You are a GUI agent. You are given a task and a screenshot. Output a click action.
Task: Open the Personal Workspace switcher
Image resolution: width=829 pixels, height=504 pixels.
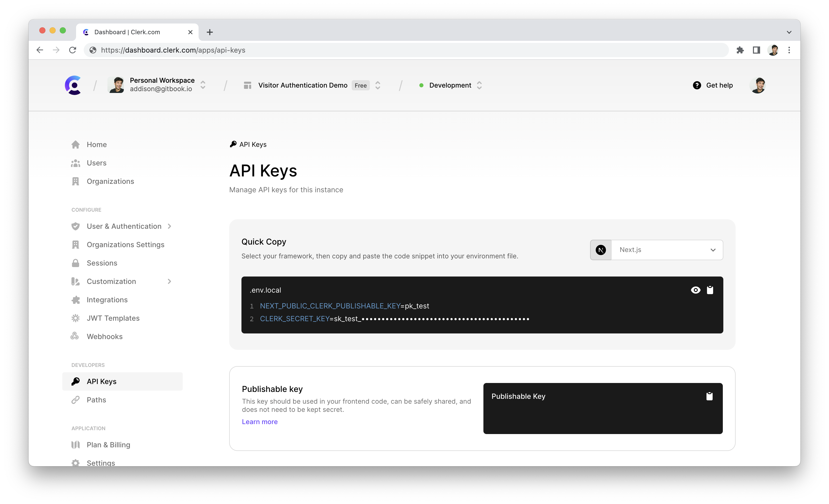pos(162,85)
